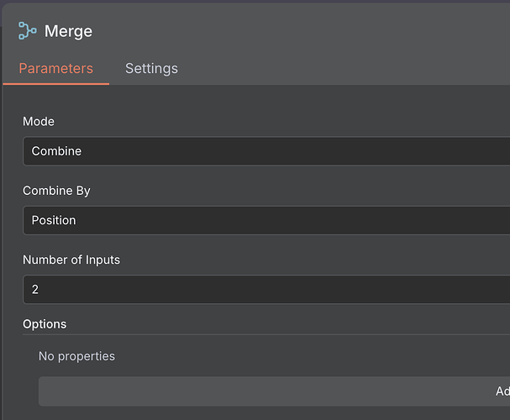Switch to the Parameters tab

pyautogui.click(x=56, y=69)
